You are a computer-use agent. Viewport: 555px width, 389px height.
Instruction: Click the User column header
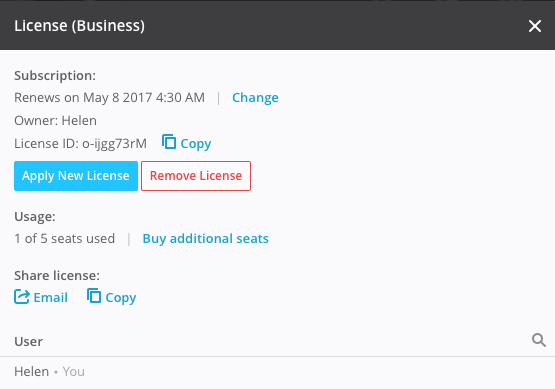click(x=28, y=342)
